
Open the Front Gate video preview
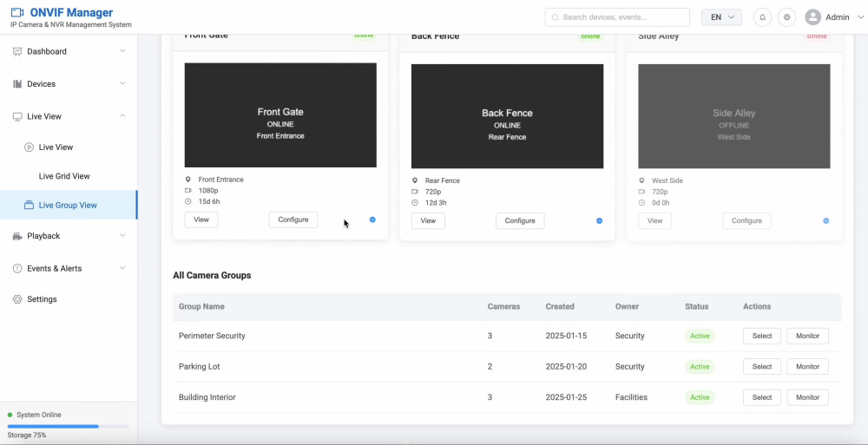pos(280,115)
